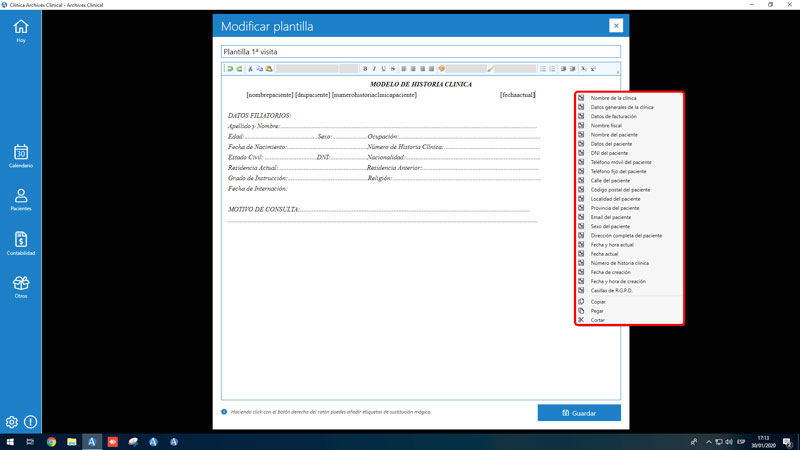The width and height of the screenshot is (800, 450).
Task: Open Chrome from the Windows taskbar
Action: 50,441
